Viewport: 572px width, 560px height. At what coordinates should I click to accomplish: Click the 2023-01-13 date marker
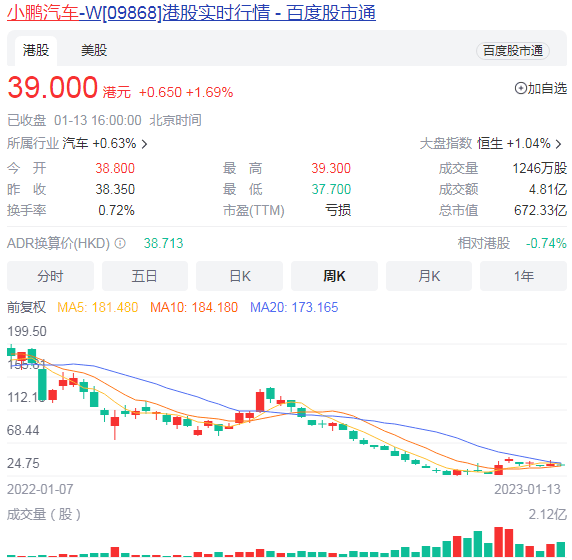[527, 489]
